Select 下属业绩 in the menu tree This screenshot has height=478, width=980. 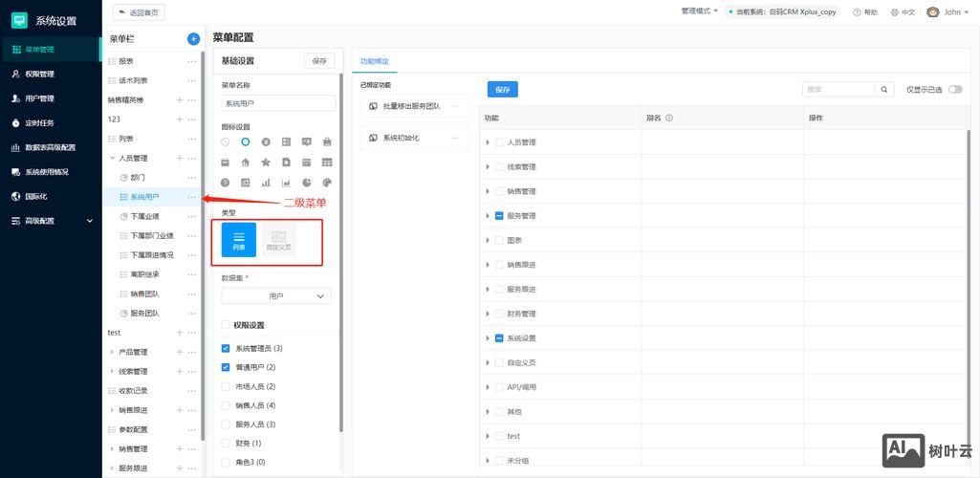tap(143, 216)
